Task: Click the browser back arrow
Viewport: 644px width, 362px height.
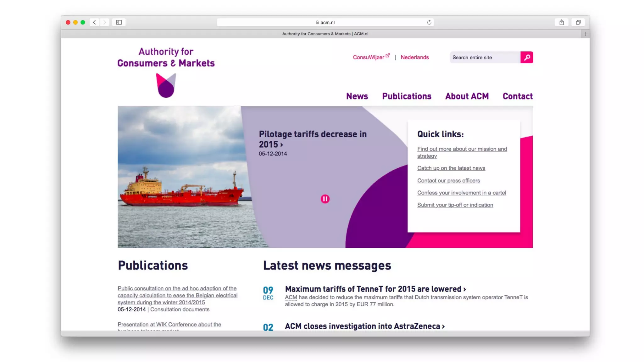Action: click(x=94, y=22)
